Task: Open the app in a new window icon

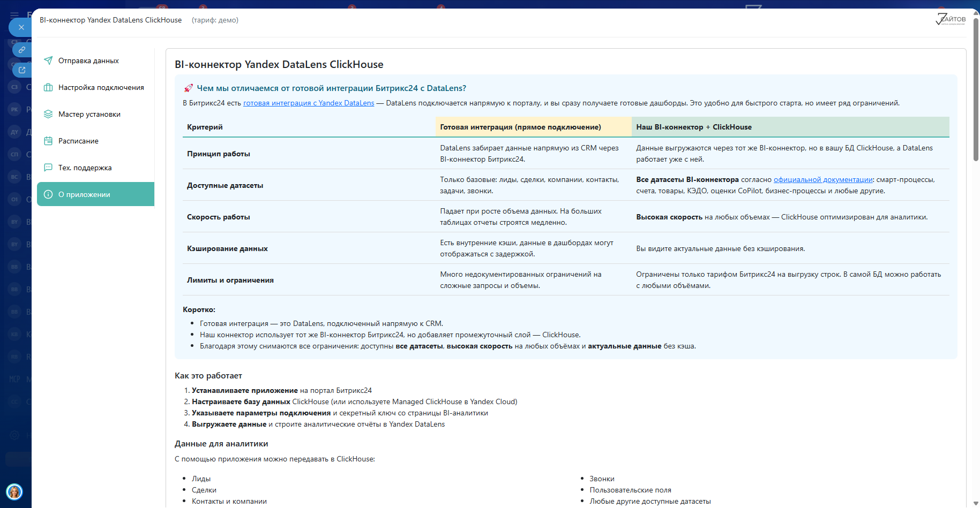Action: (x=22, y=70)
